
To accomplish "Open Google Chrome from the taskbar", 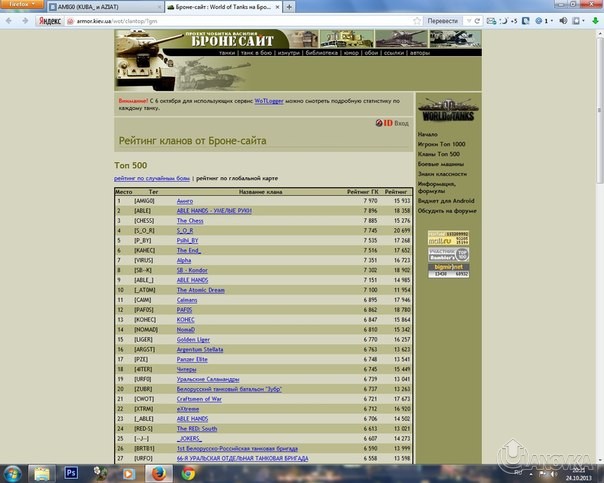I will click(188, 473).
